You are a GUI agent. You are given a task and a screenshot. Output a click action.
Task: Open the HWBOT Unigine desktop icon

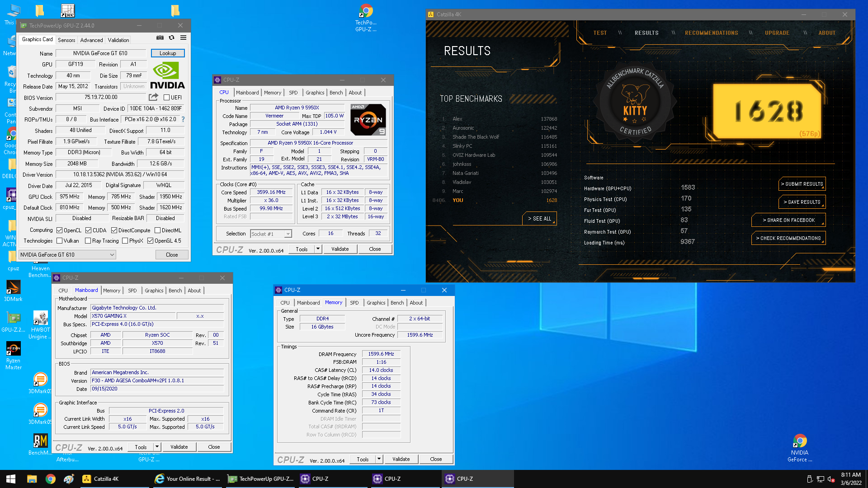pos(40,325)
